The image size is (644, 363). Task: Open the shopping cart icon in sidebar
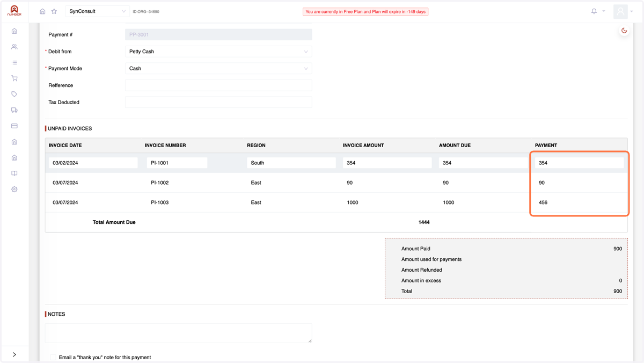14,78
